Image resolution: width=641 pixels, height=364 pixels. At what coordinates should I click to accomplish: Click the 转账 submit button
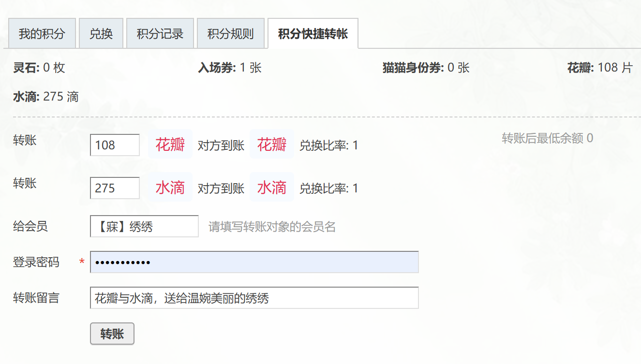112,334
